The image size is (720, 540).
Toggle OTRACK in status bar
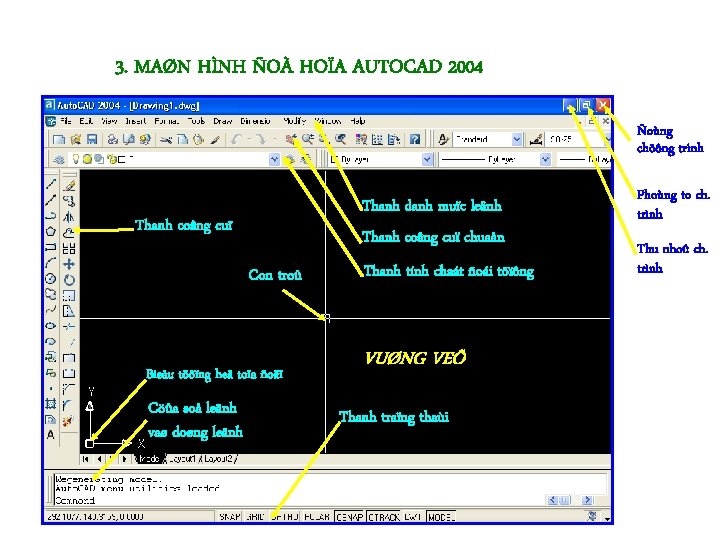pos(384,517)
